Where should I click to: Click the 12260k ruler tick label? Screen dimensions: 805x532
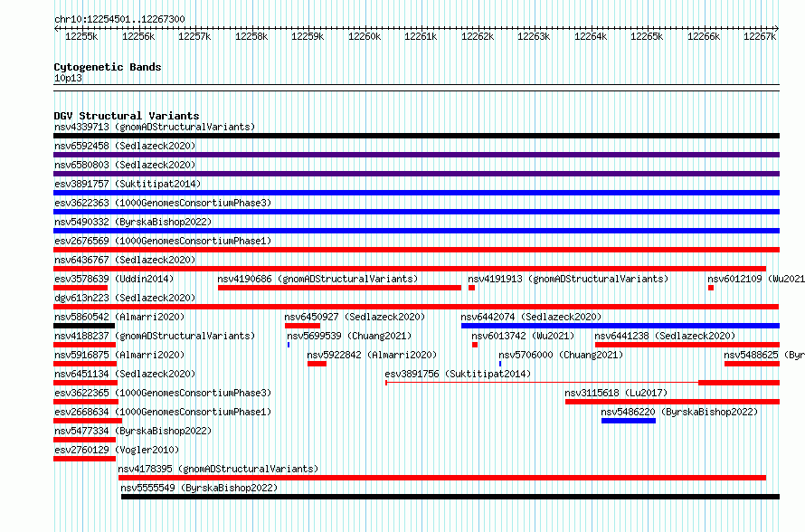coord(365,37)
